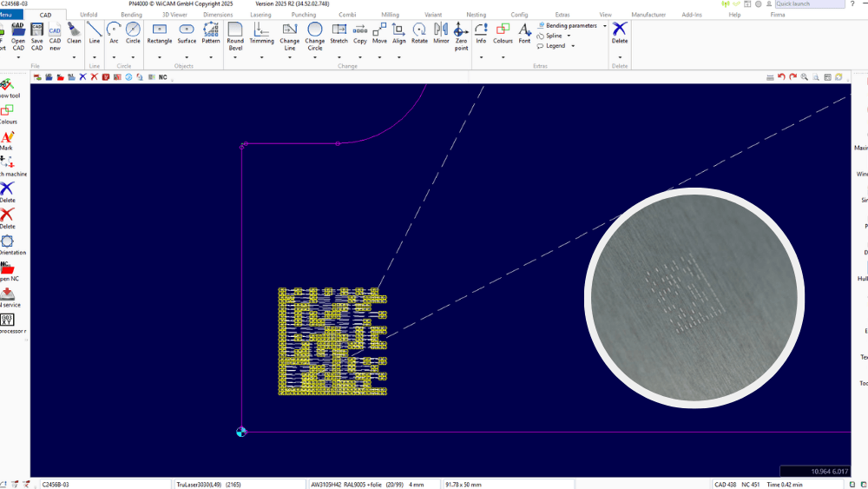This screenshot has width=868, height=489.
Task: Switch to the Lasering tab
Action: 260,15
